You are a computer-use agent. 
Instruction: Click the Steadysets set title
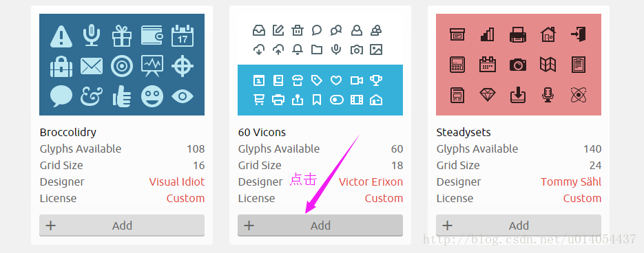(x=464, y=133)
